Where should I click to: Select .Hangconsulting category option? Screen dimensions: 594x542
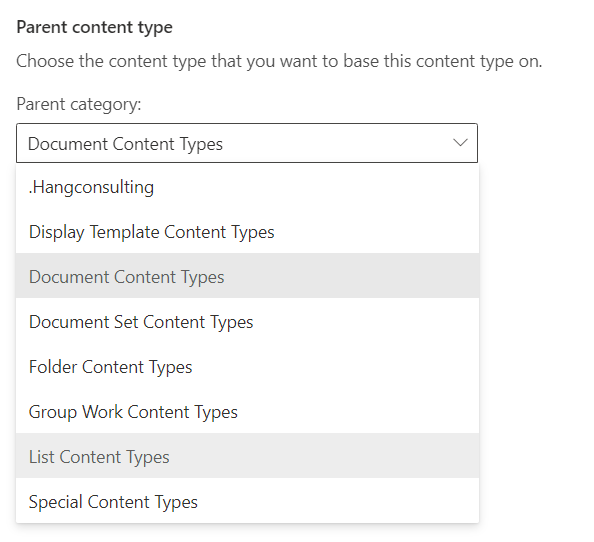coord(247,187)
